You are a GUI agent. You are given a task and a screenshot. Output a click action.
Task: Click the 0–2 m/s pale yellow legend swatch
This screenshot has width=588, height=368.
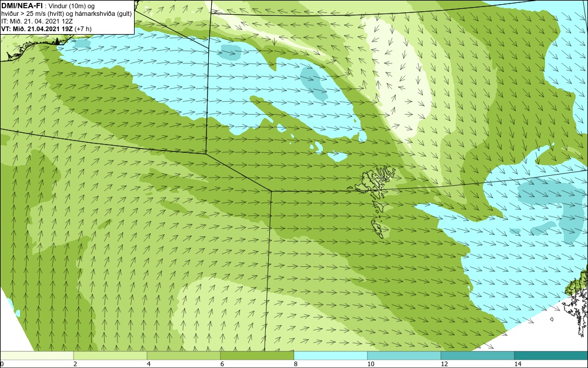click(36, 356)
